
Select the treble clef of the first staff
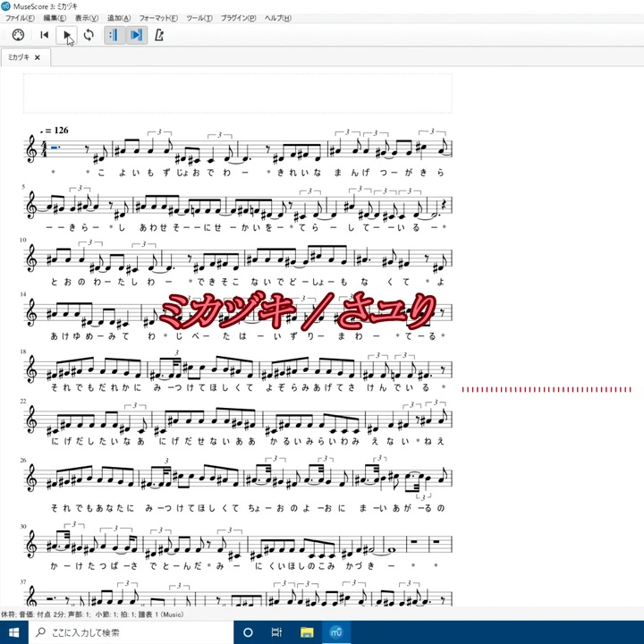pos(31,148)
